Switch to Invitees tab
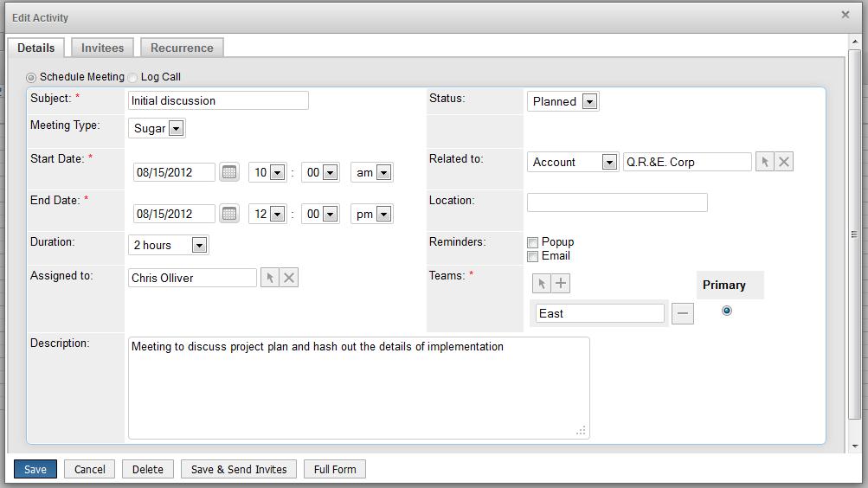Screen dimensions: 868x488 (x=102, y=48)
